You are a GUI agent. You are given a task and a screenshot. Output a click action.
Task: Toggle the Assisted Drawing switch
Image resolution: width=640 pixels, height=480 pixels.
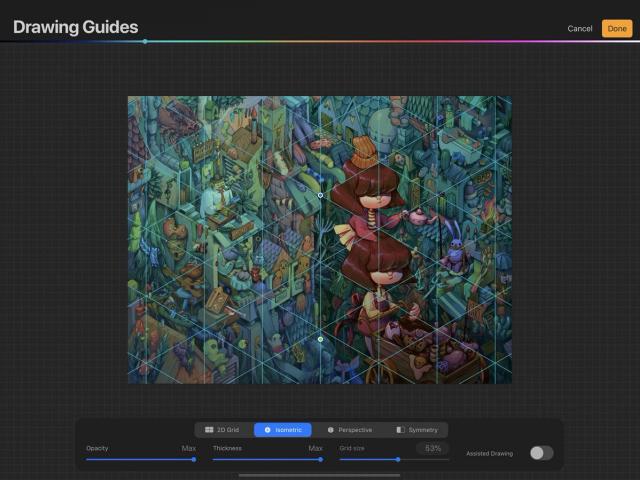542,453
